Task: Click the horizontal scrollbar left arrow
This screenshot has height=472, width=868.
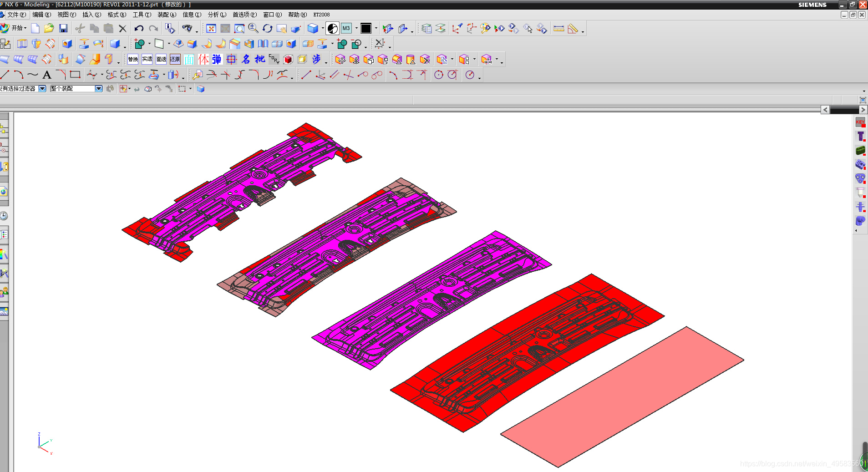Action: click(x=825, y=110)
